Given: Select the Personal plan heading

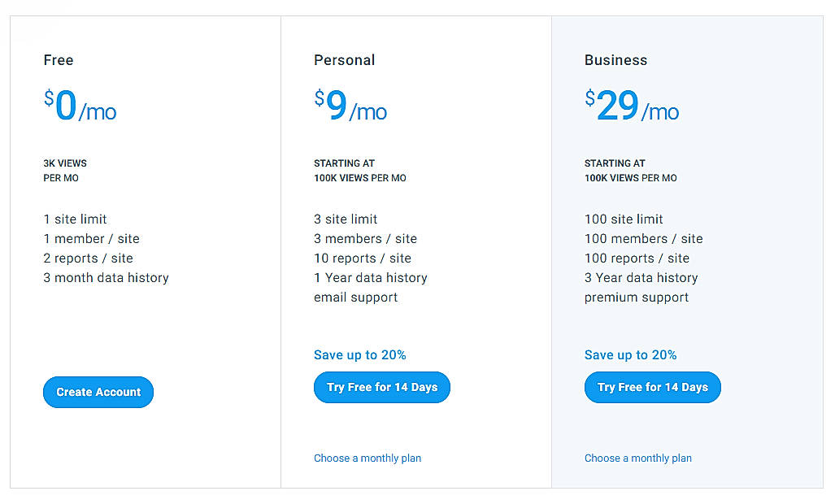Looking at the screenshot, I should 345,60.
